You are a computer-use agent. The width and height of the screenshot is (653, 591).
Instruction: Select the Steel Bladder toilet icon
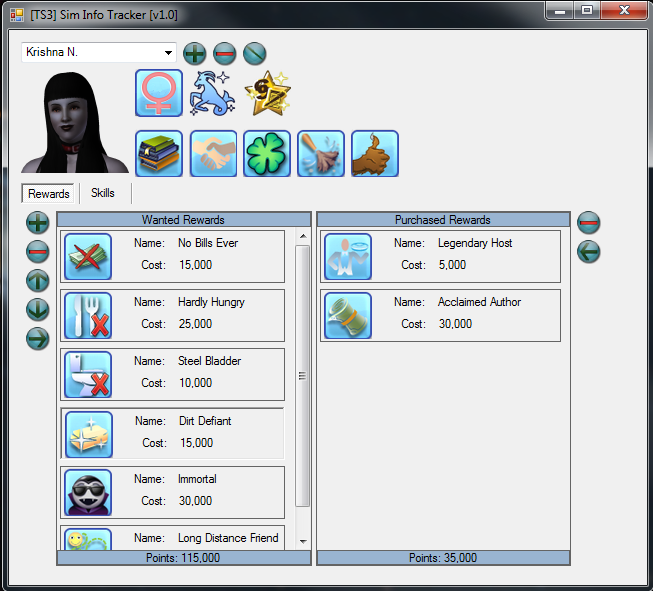tap(88, 374)
